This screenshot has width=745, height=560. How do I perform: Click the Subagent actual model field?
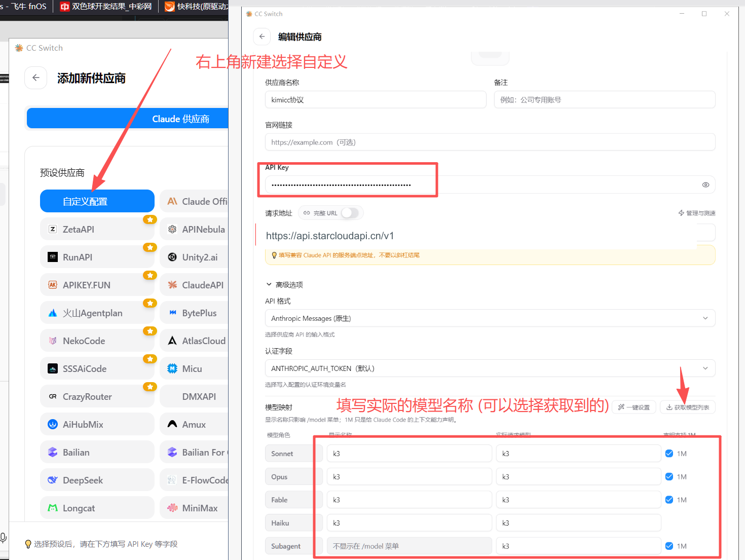click(x=578, y=546)
